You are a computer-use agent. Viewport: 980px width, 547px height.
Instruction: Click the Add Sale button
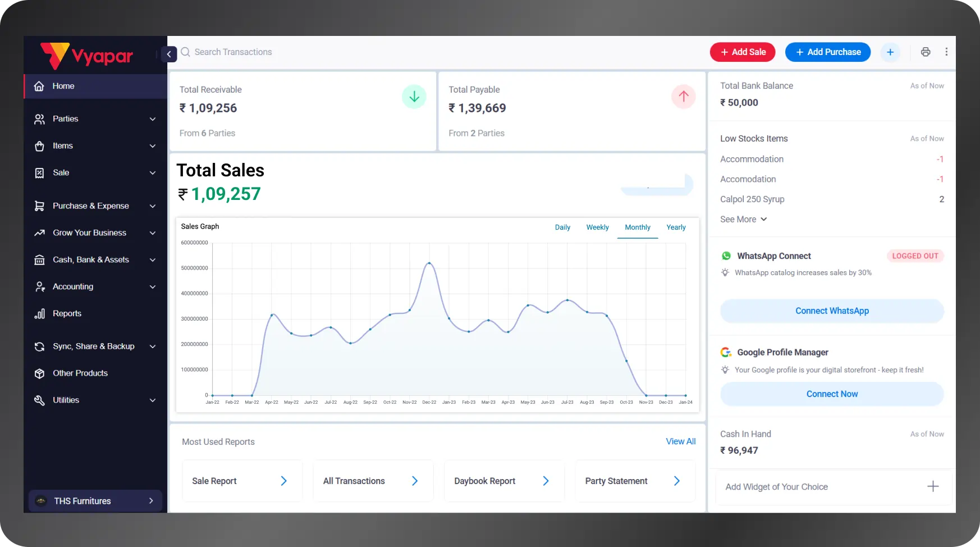[x=742, y=52]
